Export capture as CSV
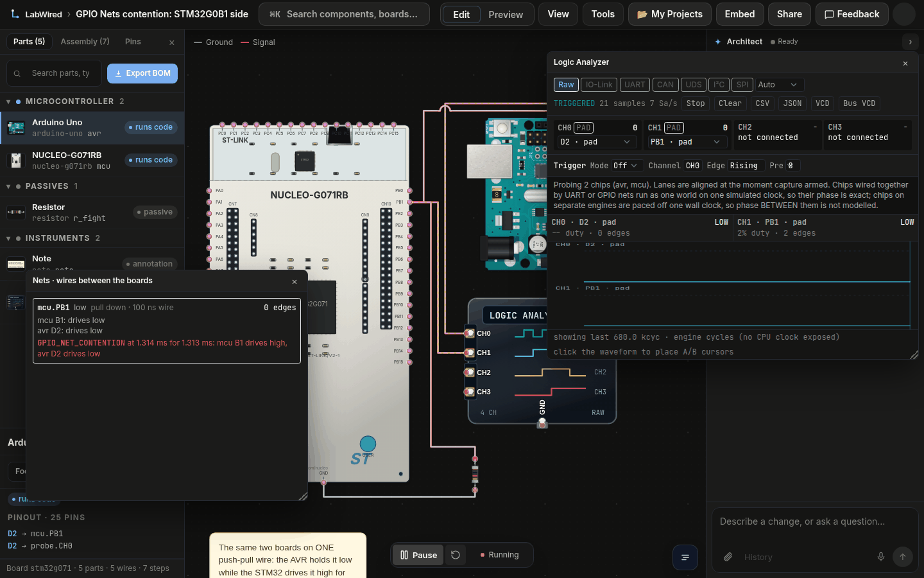Image resolution: width=924 pixels, height=578 pixels. click(x=762, y=103)
